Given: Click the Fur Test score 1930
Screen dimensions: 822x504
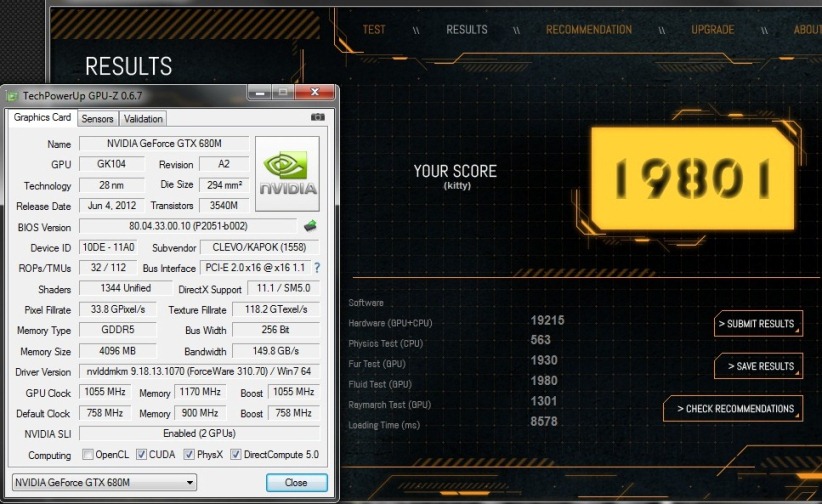Looking at the screenshot, I should point(544,360).
